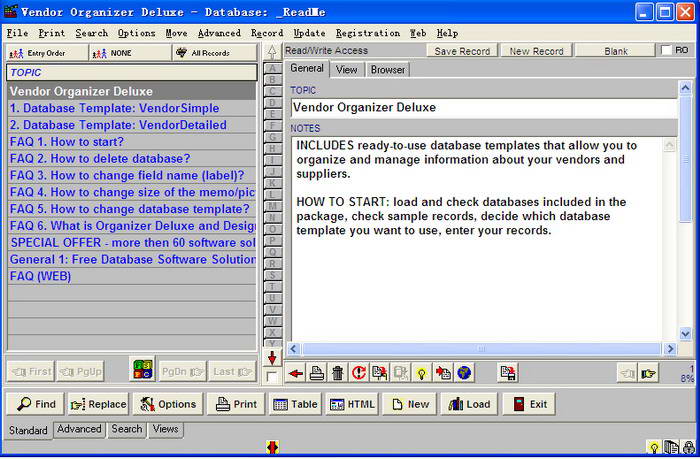Select 'FAQ 2. How to delete database?' row
700x459 pixels.
132,159
